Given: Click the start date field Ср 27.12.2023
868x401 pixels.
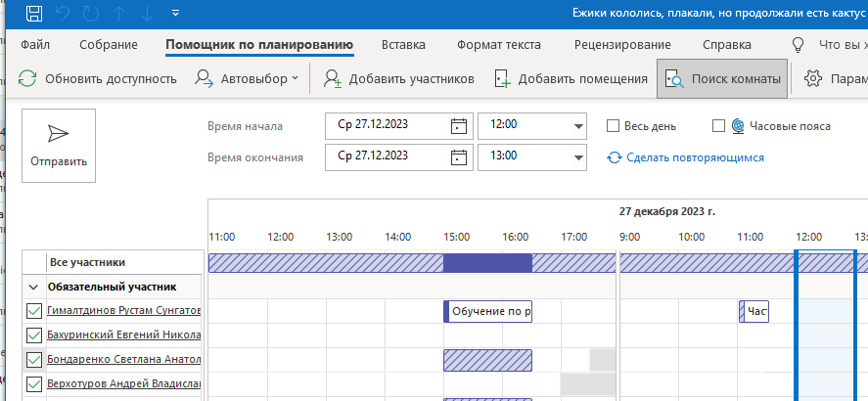Looking at the screenshot, I should [387, 125].
